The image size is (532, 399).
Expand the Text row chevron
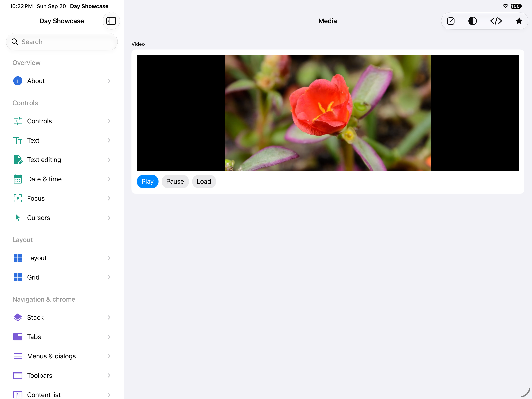pos(109,141)
